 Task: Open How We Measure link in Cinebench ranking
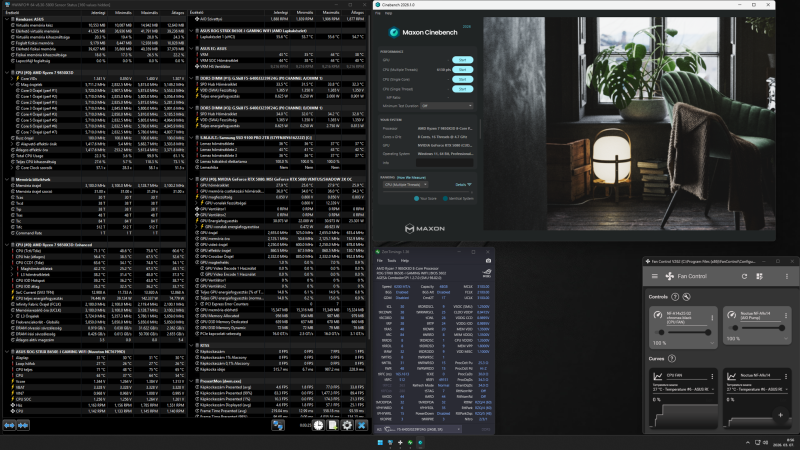pyautogui.click(x=411, y=178)
